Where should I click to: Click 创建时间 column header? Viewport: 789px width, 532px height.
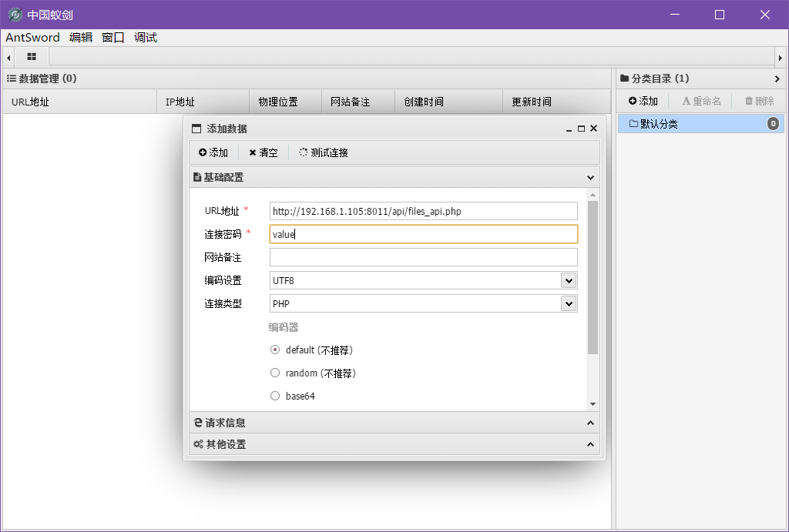click(x=449, y=102)
